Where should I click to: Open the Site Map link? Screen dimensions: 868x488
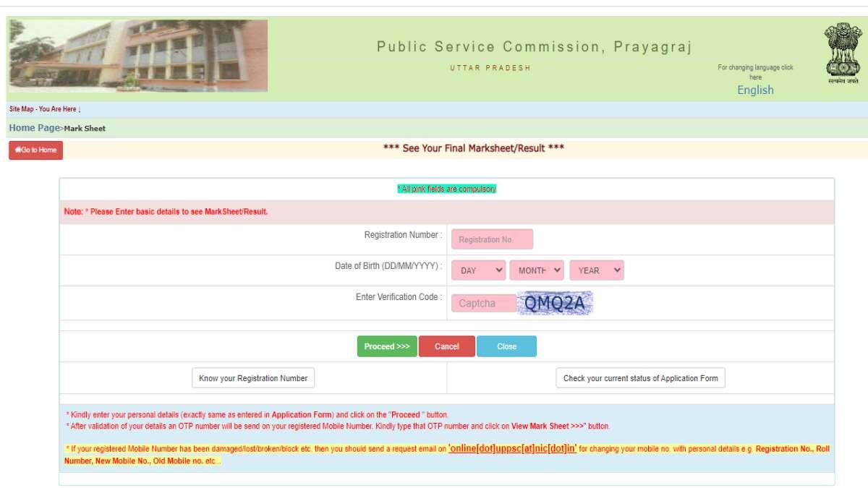(22, 108)
